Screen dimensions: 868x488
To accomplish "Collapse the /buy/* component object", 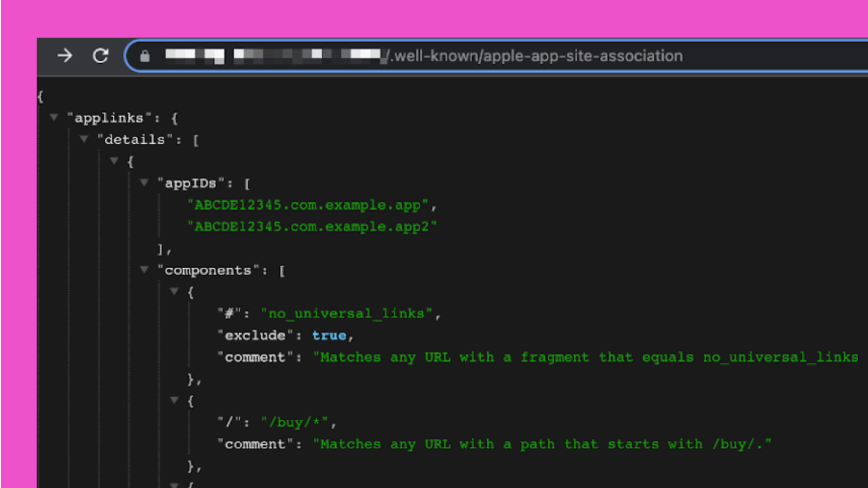I will click(174, 400).
